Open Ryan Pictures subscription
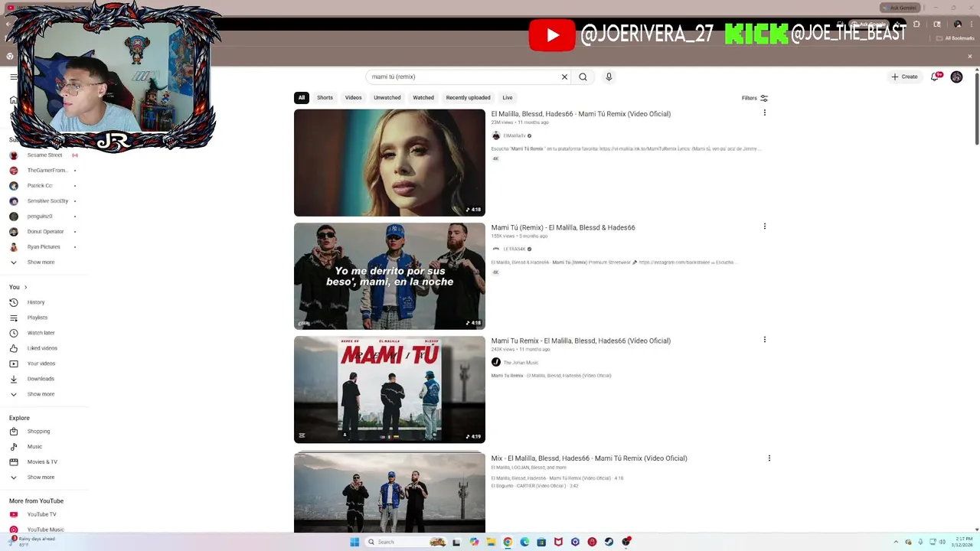 (x=44, y=246)
